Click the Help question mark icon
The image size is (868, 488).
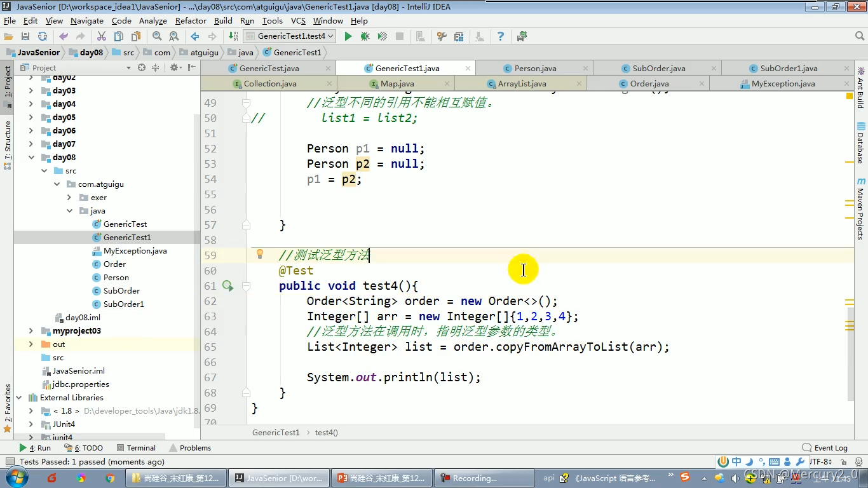(x=501, y=36)
